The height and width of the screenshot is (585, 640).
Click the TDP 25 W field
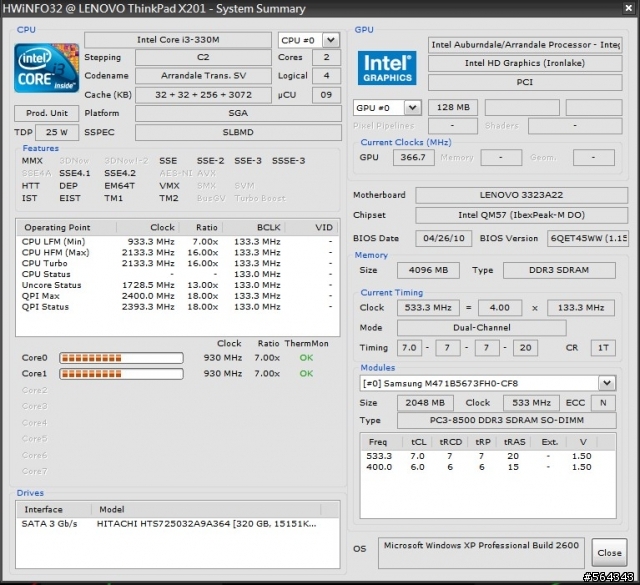(57, 132)
